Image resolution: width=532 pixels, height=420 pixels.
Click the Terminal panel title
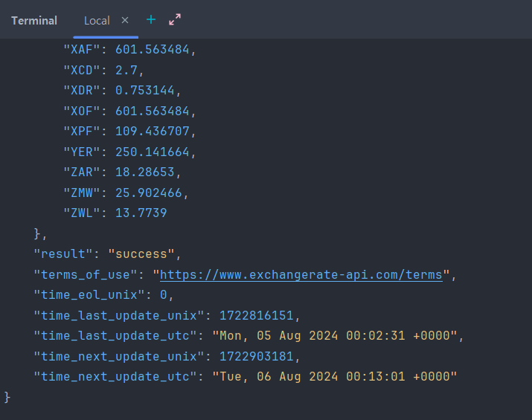[34, 21]
